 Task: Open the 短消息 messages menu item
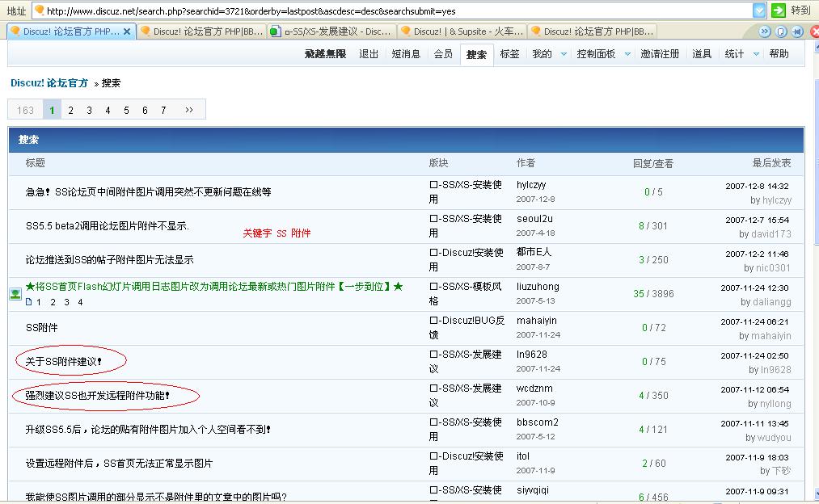click(x=406, y=54)
